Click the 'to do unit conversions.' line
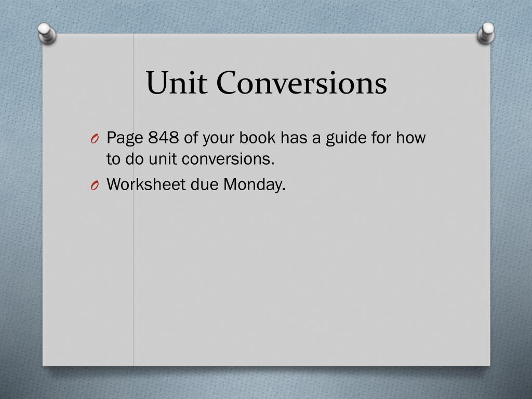This screenshot has width=532, height=399. pyautogui.click(x=190, y=159)
